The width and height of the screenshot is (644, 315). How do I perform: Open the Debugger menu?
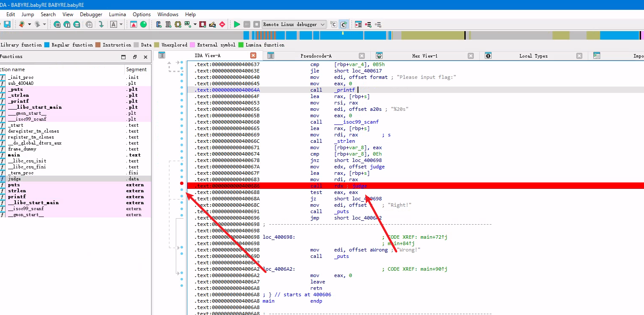tap(91, 14)
